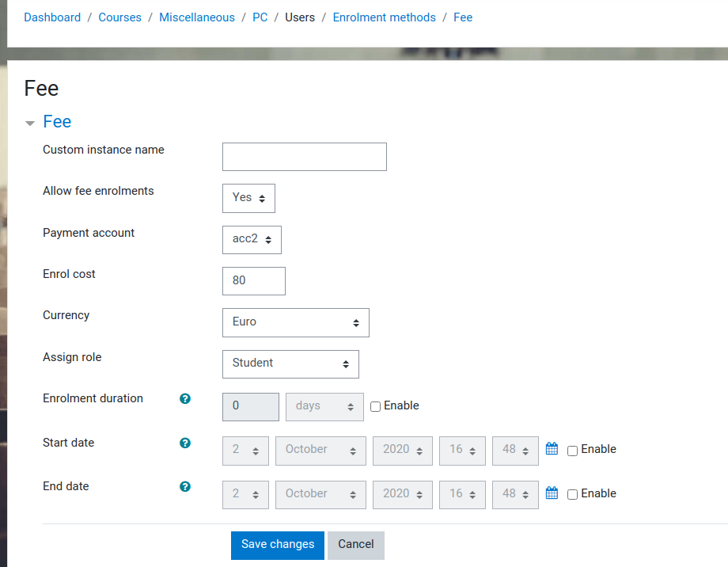728x567 pixels.
Task: Open End date month dropdown
Action: (x=320, y=494)
